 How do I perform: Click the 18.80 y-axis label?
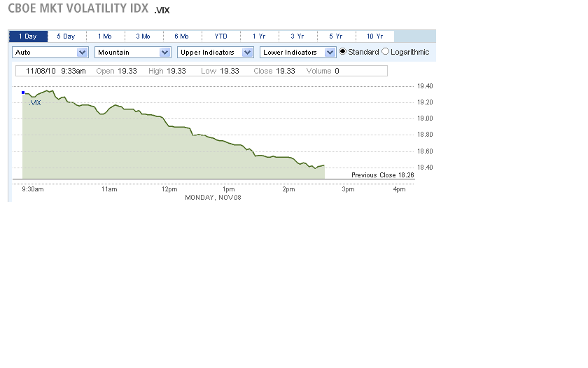(425, 135)
